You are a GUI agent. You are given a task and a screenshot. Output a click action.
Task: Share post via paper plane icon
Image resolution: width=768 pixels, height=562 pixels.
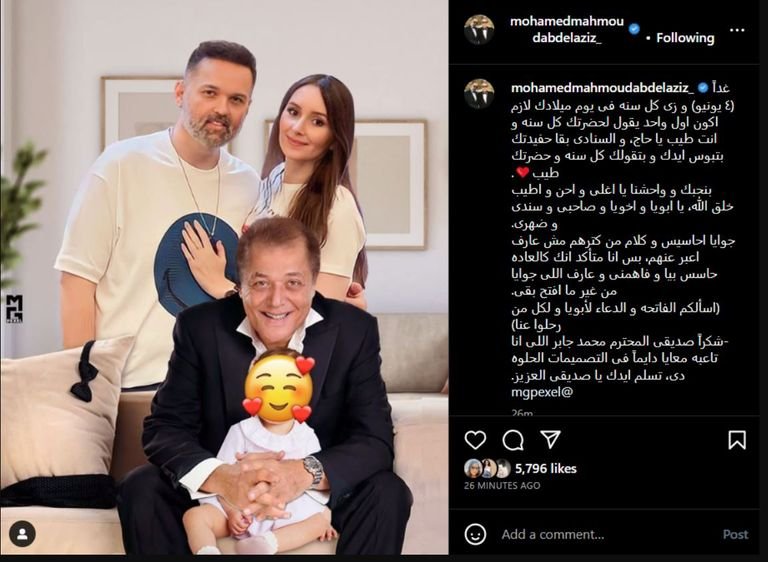pos(551,440)
